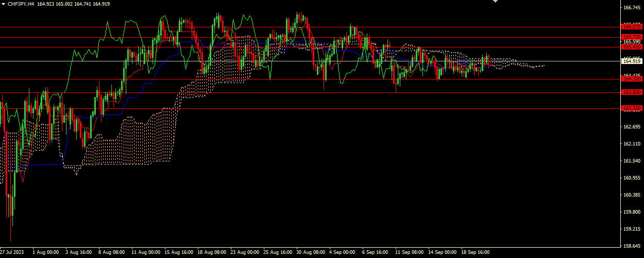
Task: Click the 6 Sep 16:00 time label
Action: [x=376, y=252]
